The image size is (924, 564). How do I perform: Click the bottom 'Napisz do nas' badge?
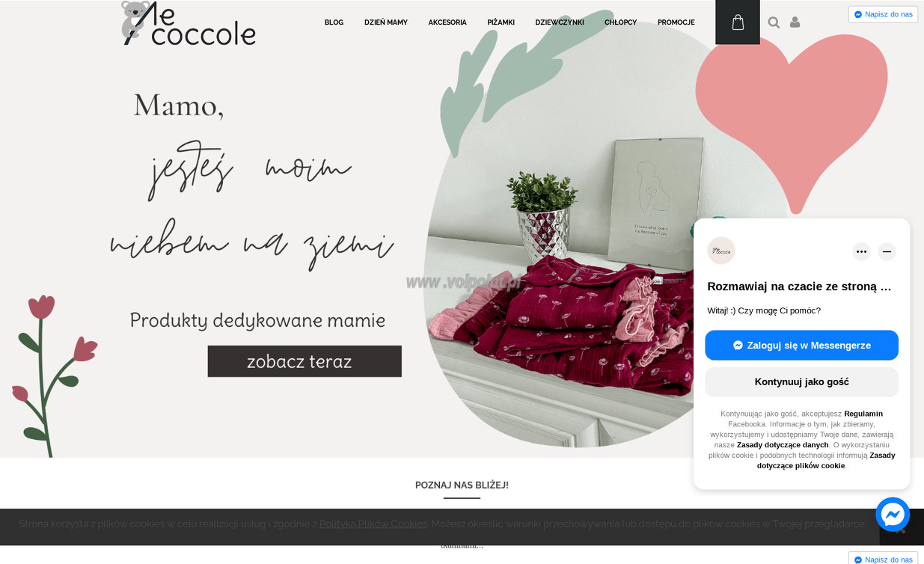pyautogui.click(x=883, y=559)
